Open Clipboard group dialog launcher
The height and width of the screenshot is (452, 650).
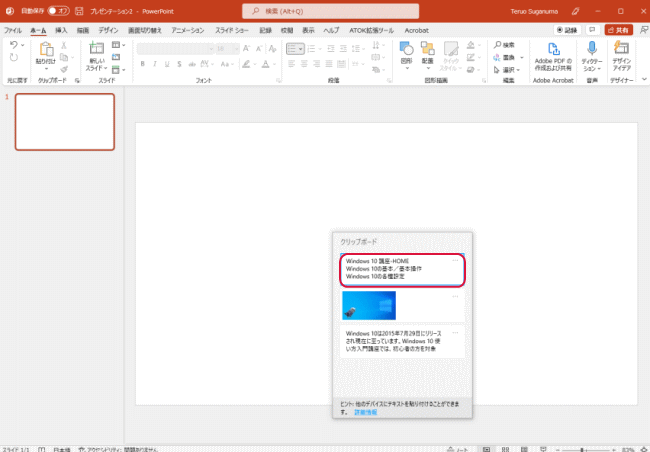pyautogui.click(x=77, y=80)
